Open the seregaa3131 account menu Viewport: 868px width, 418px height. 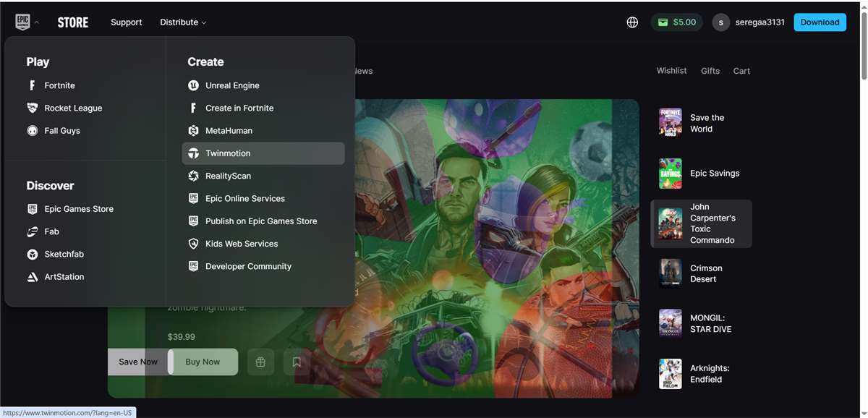point(749,22)
